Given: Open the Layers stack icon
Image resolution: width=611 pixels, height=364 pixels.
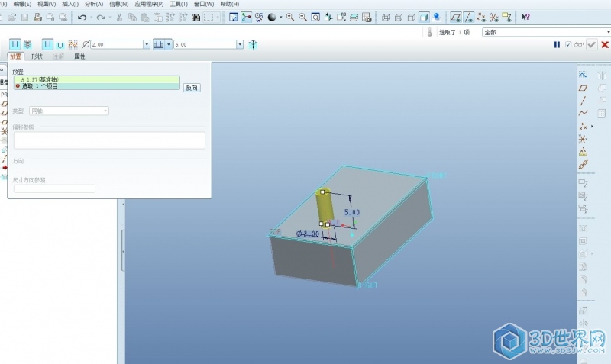Looking at the screenshot, I should [x=354, y=17].
